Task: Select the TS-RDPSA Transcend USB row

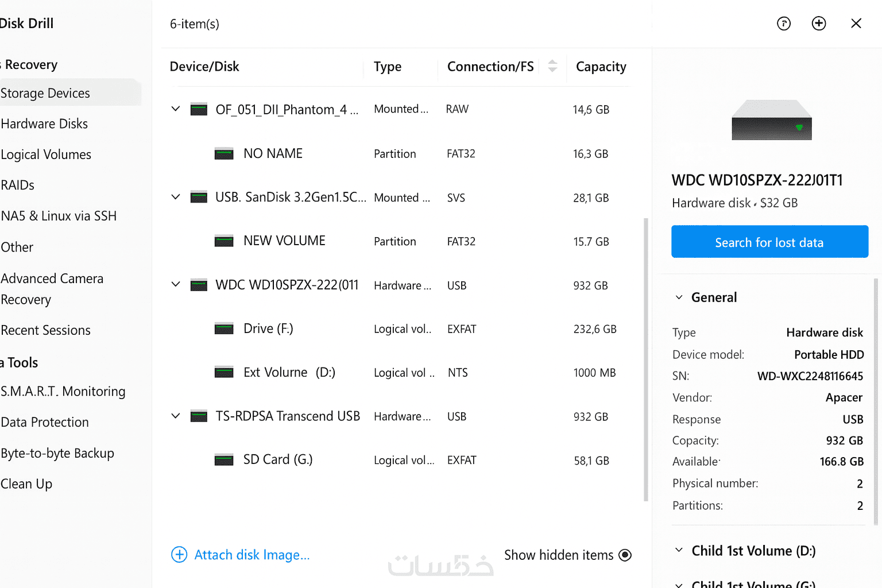Action: coord(401,416)
